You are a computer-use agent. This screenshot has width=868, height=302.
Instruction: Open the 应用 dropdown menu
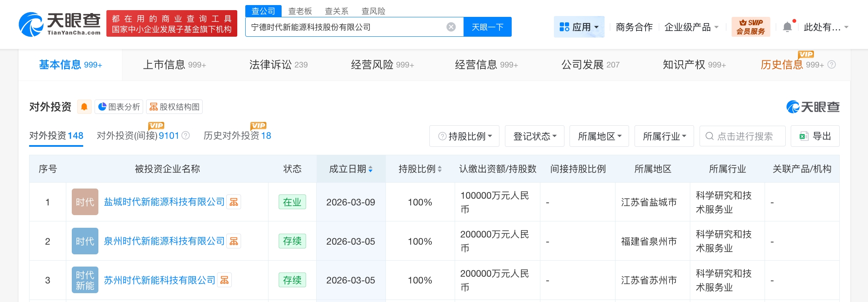[x=579, y=27]
